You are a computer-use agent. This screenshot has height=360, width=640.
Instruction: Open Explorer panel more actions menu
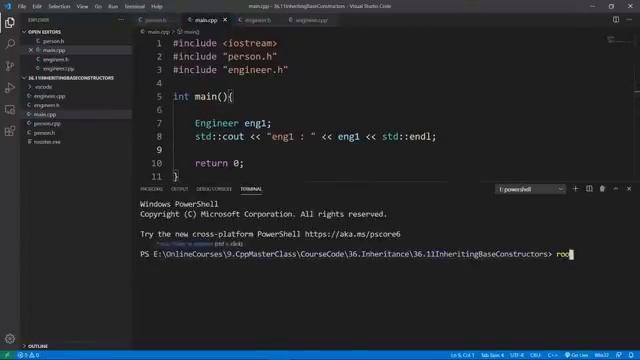coord(121,20)
